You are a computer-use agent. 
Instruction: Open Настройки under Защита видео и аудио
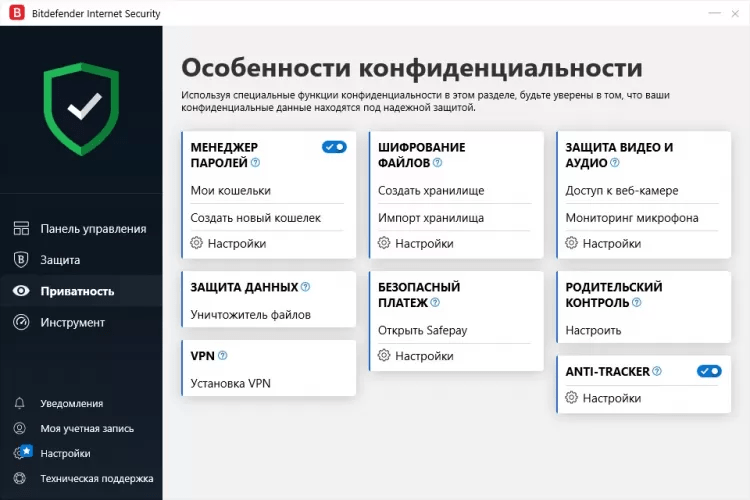pos(611,243)
